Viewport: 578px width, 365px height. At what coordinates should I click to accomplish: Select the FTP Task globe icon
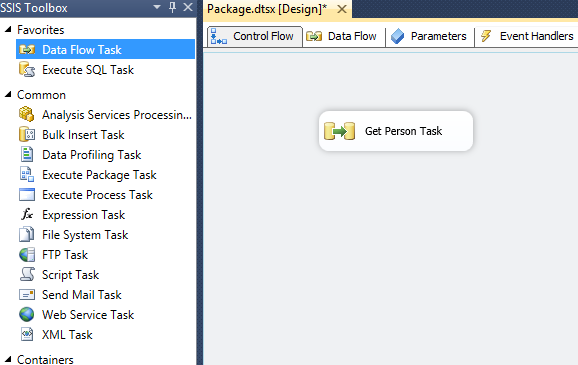(27, 254)
